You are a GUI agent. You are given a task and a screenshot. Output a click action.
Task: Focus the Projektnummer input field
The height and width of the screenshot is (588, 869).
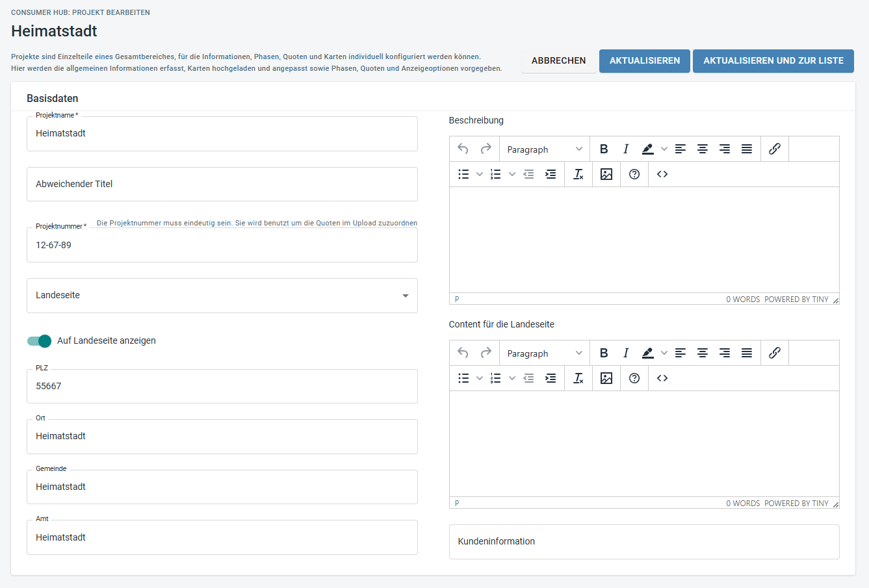coord(222,245)
